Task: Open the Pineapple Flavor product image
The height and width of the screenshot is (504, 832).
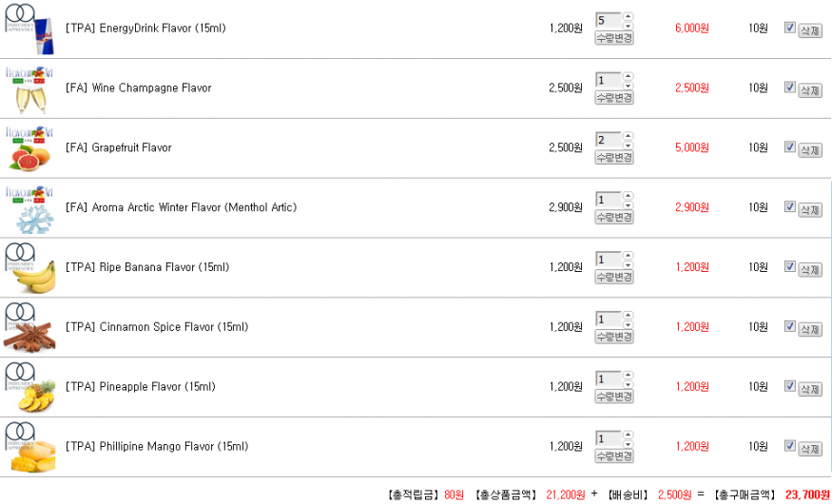Action: [29, 387]
